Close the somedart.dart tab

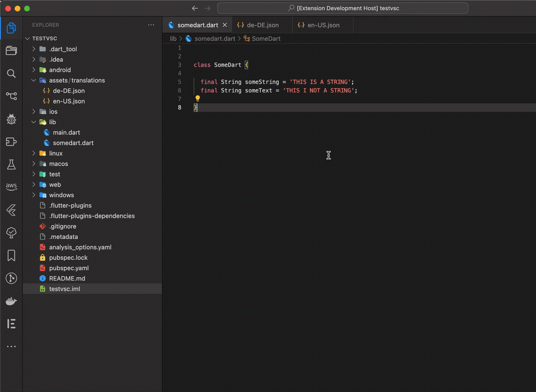click(225, 25)
